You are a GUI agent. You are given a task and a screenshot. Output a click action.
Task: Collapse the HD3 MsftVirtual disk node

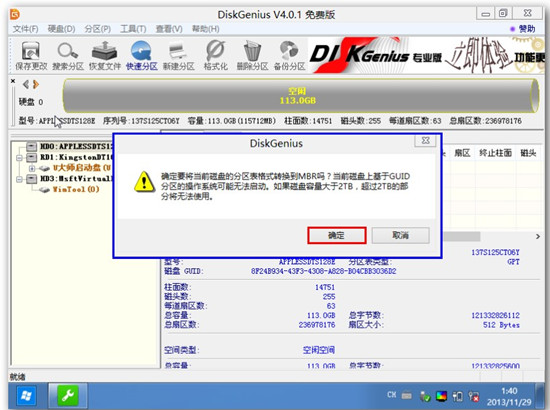click(x=19, y=179)
